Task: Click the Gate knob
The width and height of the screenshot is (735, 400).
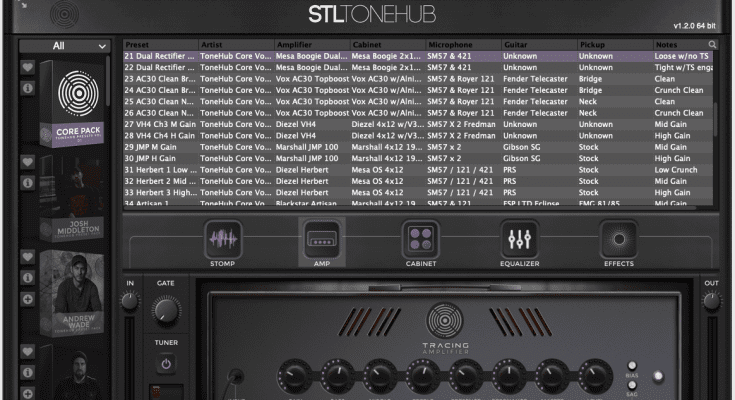Action: tap(165, 312)
